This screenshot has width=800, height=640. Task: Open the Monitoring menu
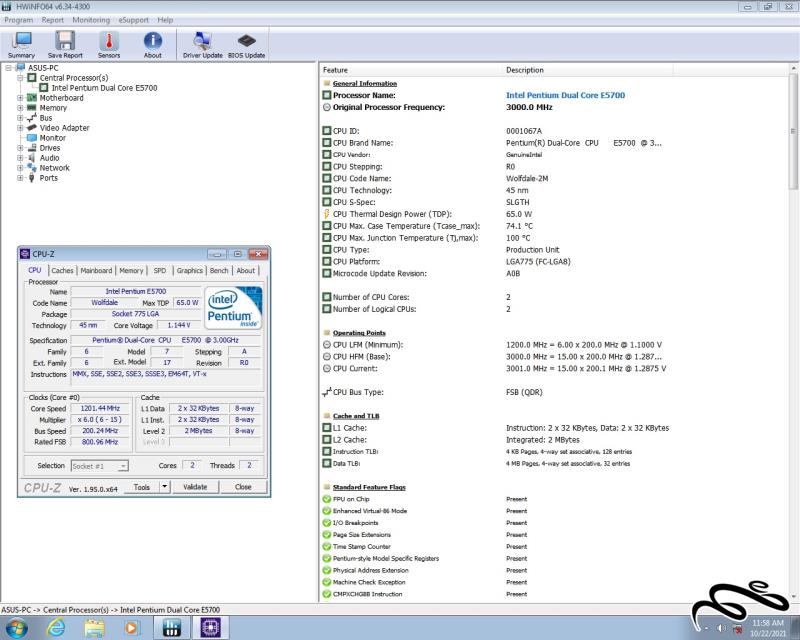coord(91,20)
